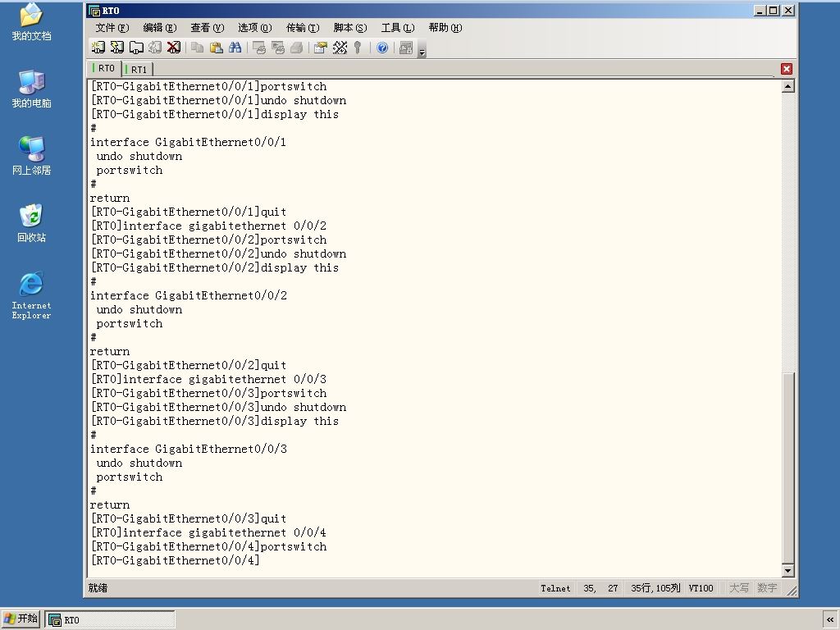Open the 选项(O) menu
The height and width of the screenshot is (630, 840).
point(255,27)
